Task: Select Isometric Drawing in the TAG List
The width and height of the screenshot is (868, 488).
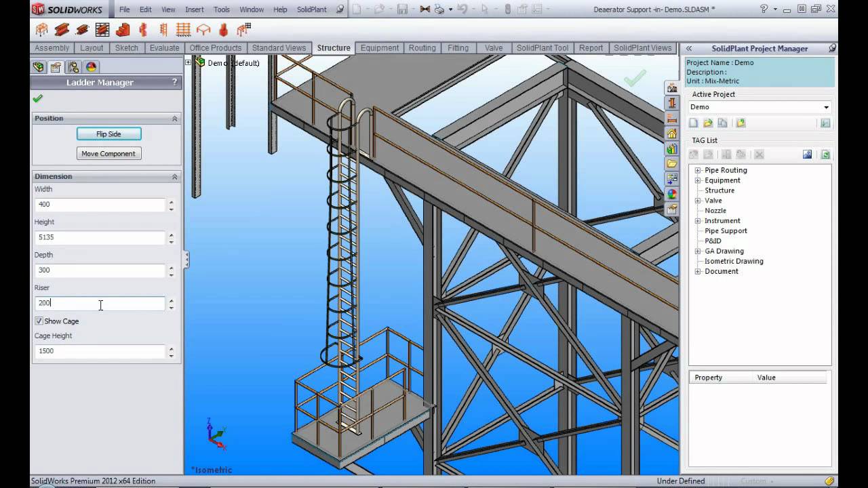Action: 734,261
